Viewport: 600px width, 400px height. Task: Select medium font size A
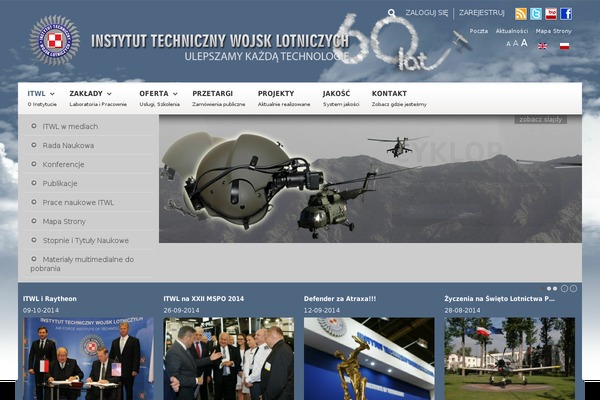pos(515,44)
